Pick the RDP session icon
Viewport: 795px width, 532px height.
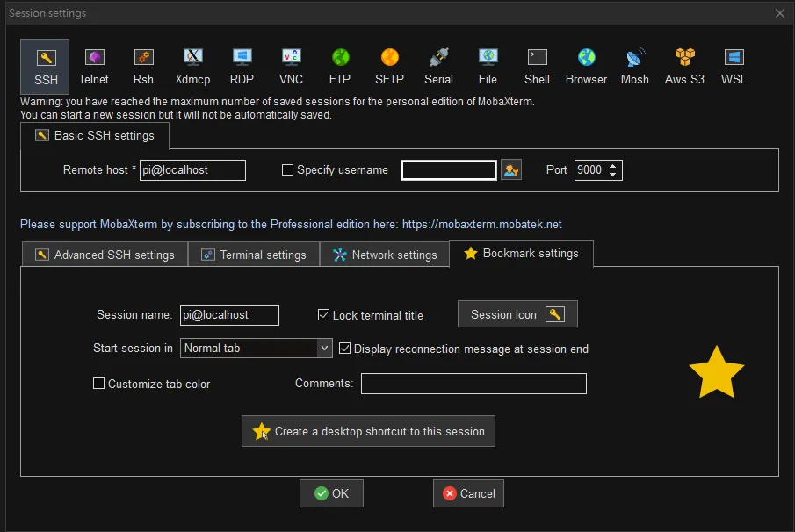tap(242, 66)
